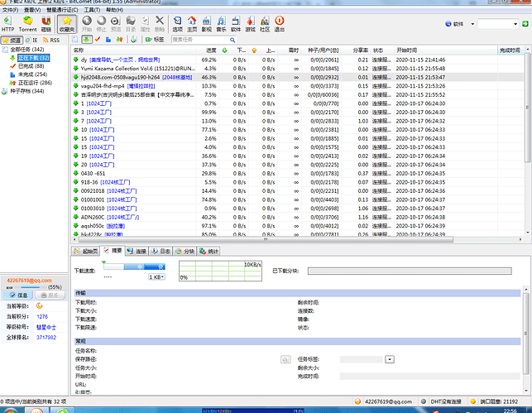
Task: Click the magnet link icon
Action: pyautogui.click(x=46, y=24)
